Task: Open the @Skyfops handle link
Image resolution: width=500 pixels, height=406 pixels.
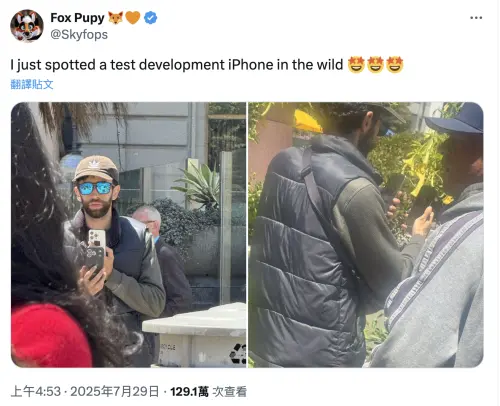Action: pyautogui.click(x=79, y=35)
